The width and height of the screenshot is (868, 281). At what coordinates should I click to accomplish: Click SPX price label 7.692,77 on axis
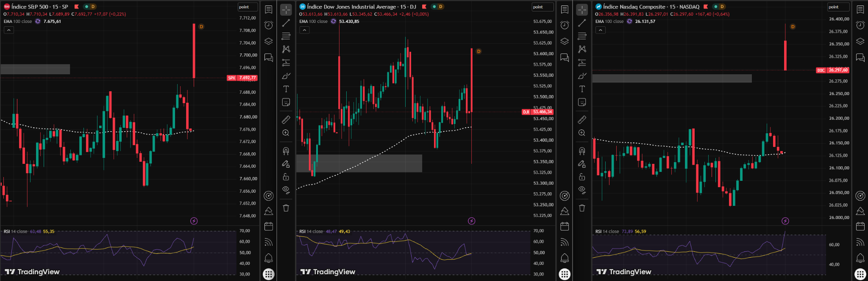point(242,78)
